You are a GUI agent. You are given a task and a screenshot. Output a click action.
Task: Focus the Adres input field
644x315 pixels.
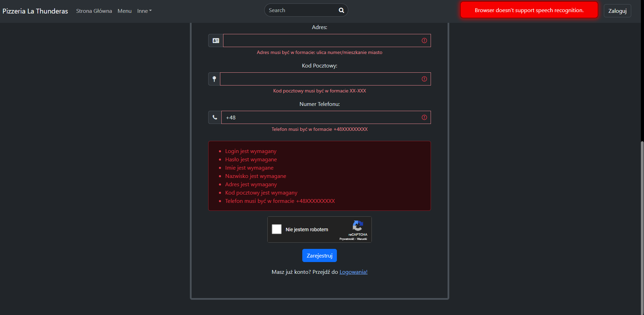(320, 40)
